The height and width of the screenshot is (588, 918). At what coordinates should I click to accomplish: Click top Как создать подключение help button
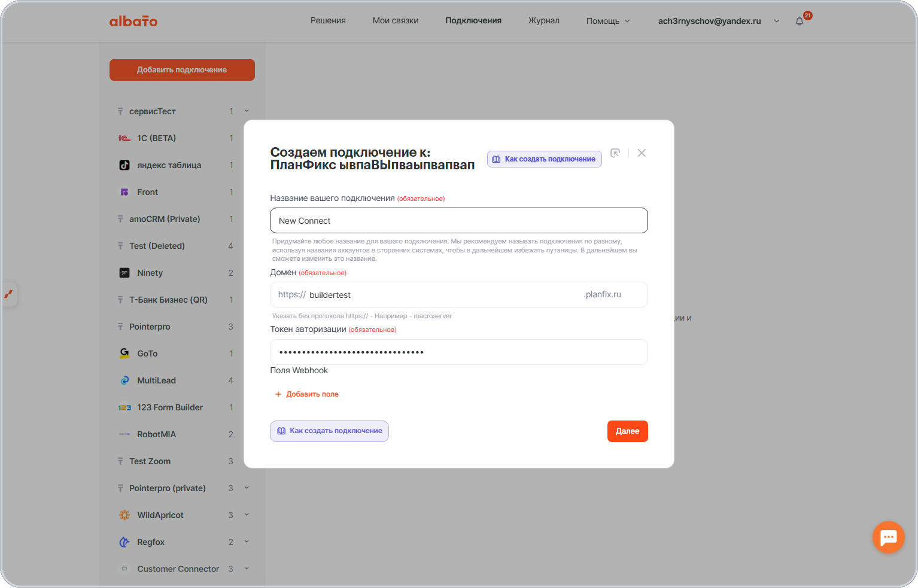coord(544,159)
